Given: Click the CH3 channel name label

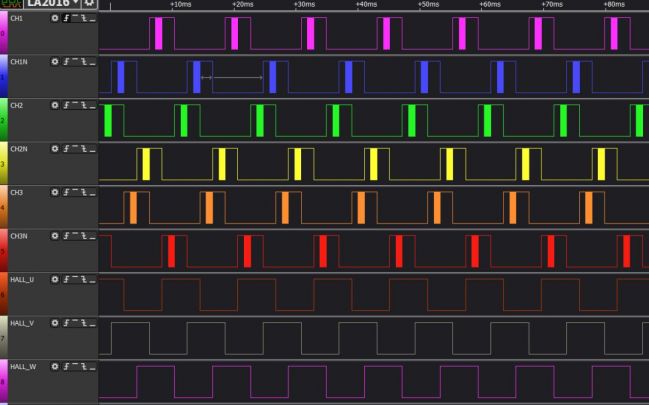Looking at the screenshot, I should (16, 192).
